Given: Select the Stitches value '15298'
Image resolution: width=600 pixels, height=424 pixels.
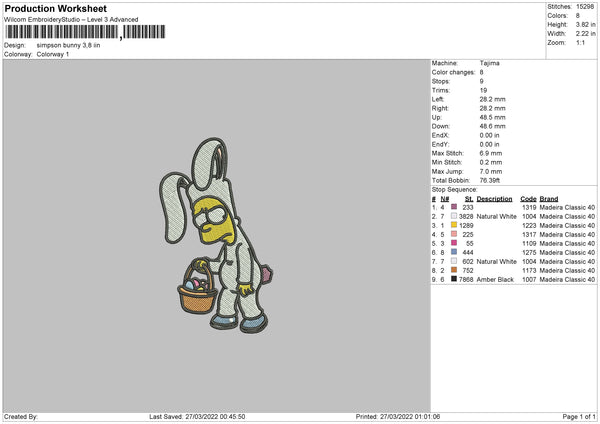Looking at the screenshot, I should point(585,7).
